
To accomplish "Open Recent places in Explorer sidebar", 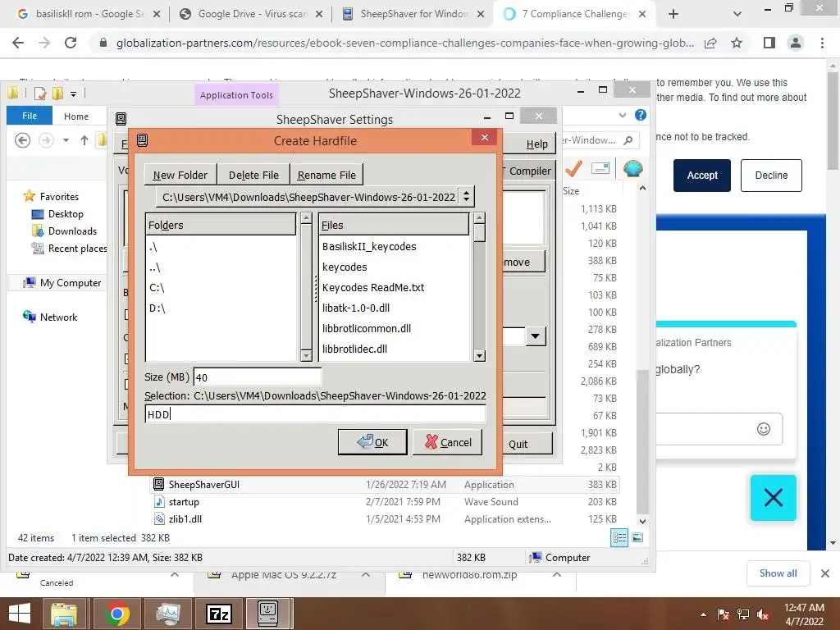I will click(70, 248).
